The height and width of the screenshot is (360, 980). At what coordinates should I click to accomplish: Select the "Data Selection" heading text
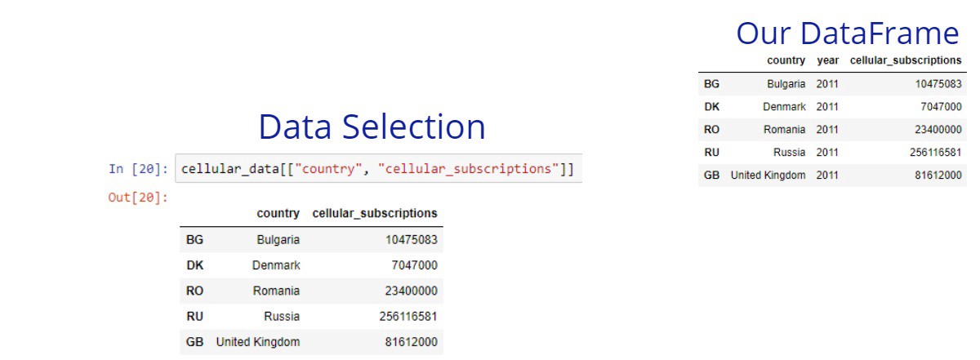point(372,127)
